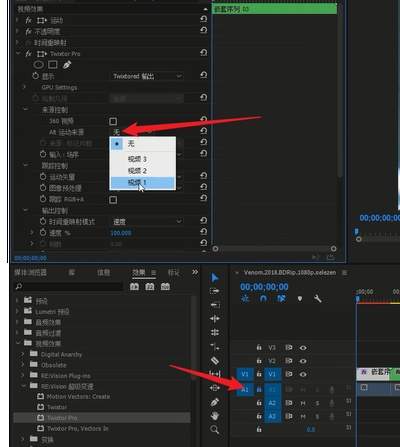
Task: Select Twixtor Pro, Vectors In effect
Action: click(77, 428)
